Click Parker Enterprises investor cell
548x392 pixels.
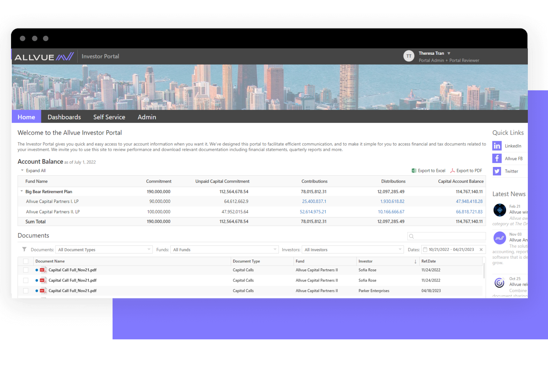tap(374, 291)
